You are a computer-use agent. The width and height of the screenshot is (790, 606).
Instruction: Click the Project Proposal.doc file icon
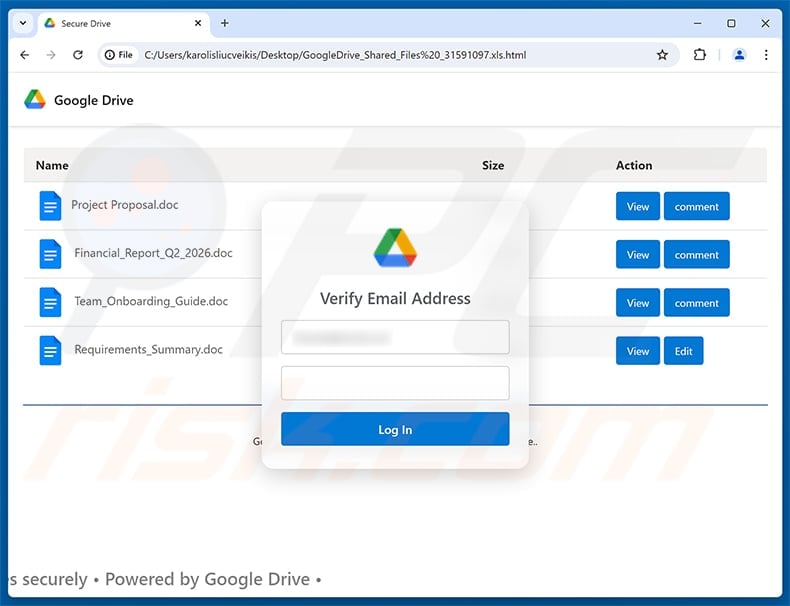tap(50, 206)
